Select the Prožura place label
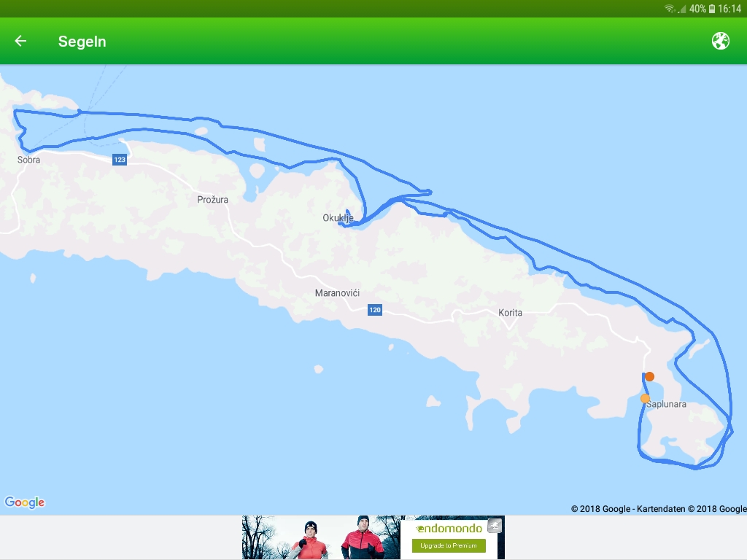This screenshot has width=747, height=560. pos(212,200)
